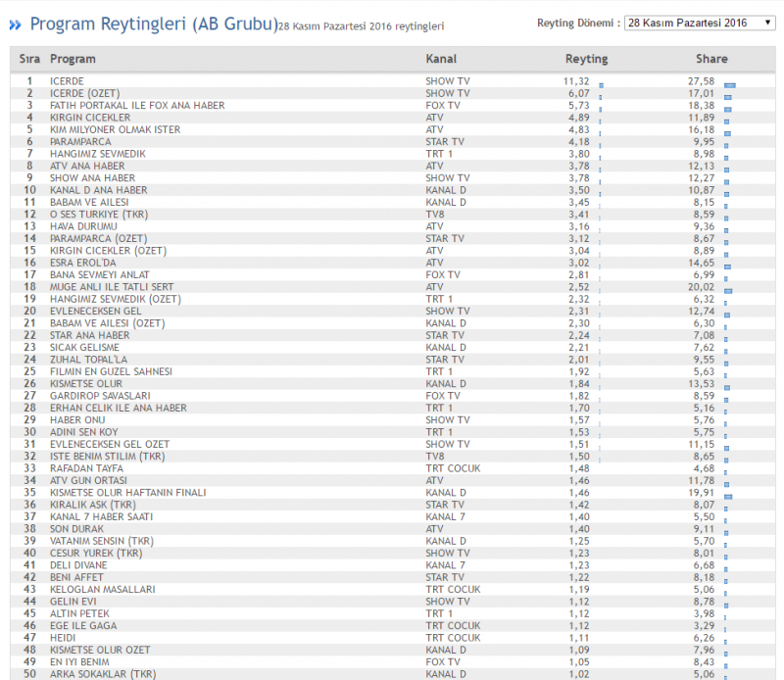Click KISMETSE OLUR HAFTANIN FINALI
The height and width of the screenshot is (680, 784).
pos(128,493)
